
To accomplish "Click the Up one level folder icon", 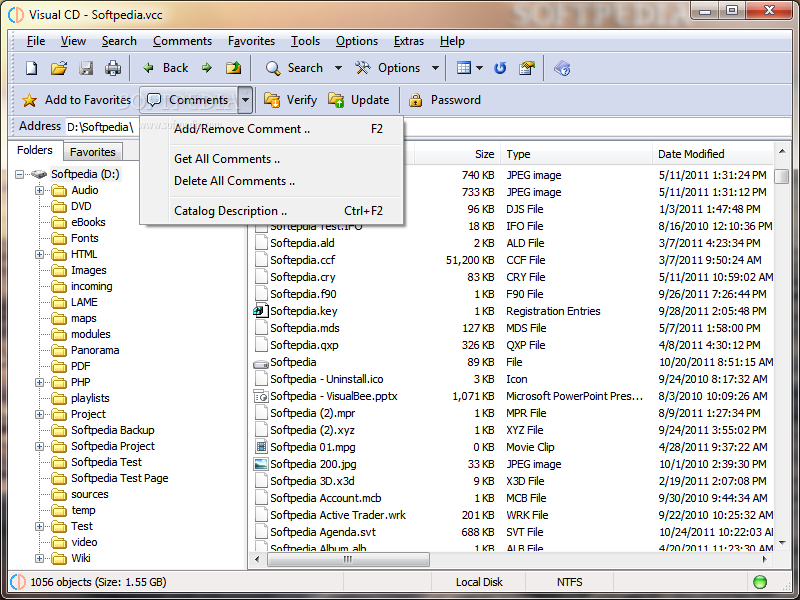I will 234,68.
